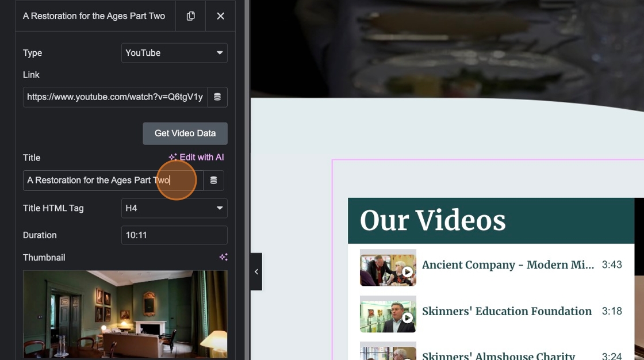Click the Link URL input field

point(115,97)
